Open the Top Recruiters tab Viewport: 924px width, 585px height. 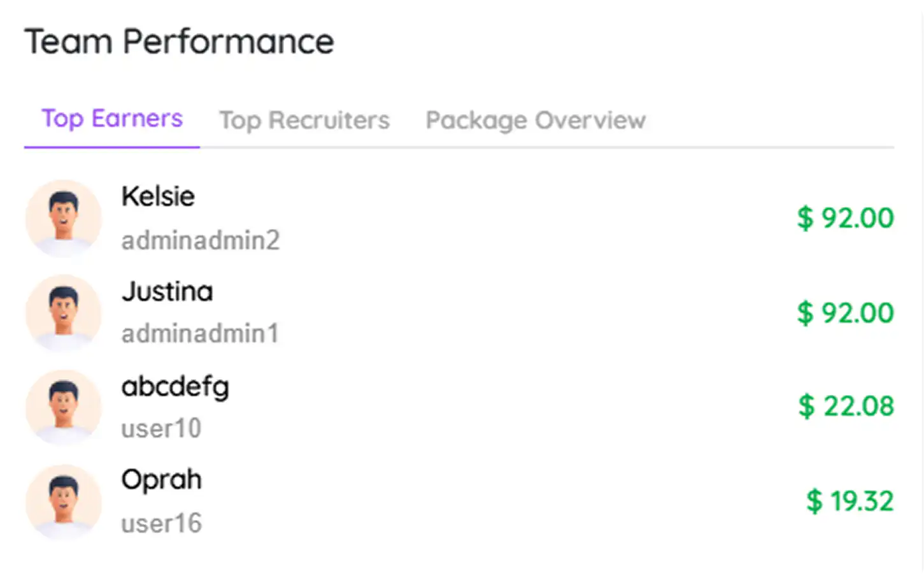click(304, 120)
